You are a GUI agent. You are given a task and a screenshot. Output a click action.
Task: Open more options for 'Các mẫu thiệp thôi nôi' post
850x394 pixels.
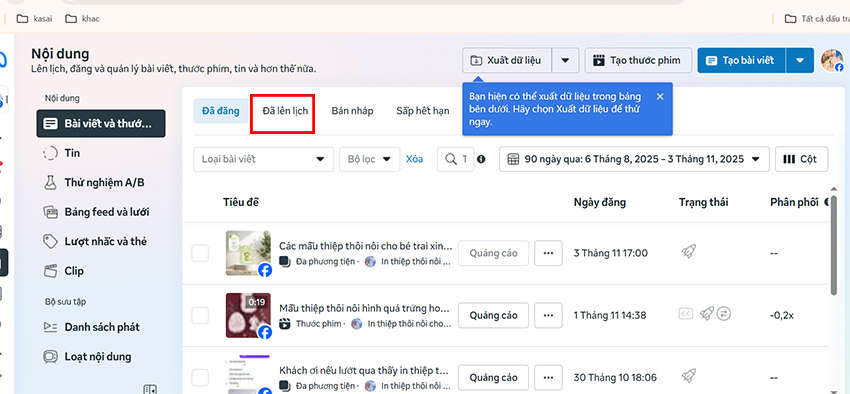[x=548, y=253]
